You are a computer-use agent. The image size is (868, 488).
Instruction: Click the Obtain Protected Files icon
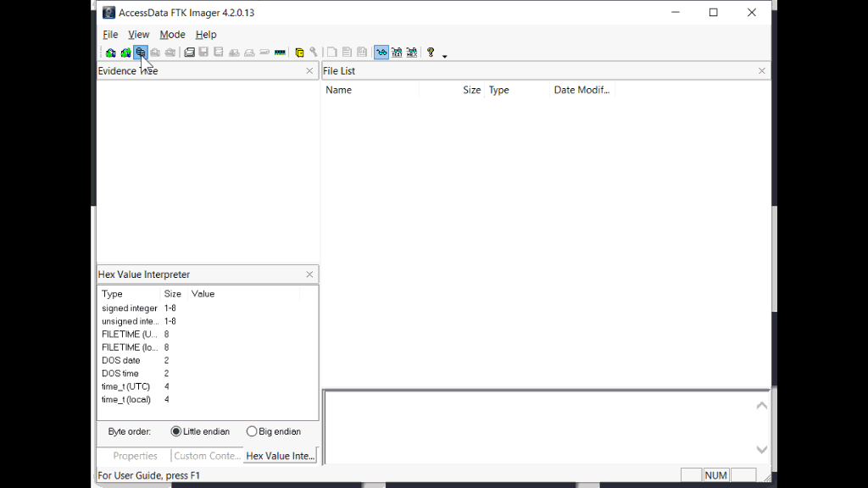pyautogui.click(x=299, y=53)
